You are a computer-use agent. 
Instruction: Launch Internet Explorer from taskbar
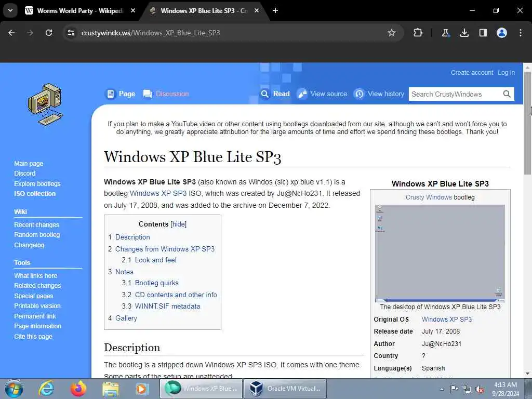[46, 389]
